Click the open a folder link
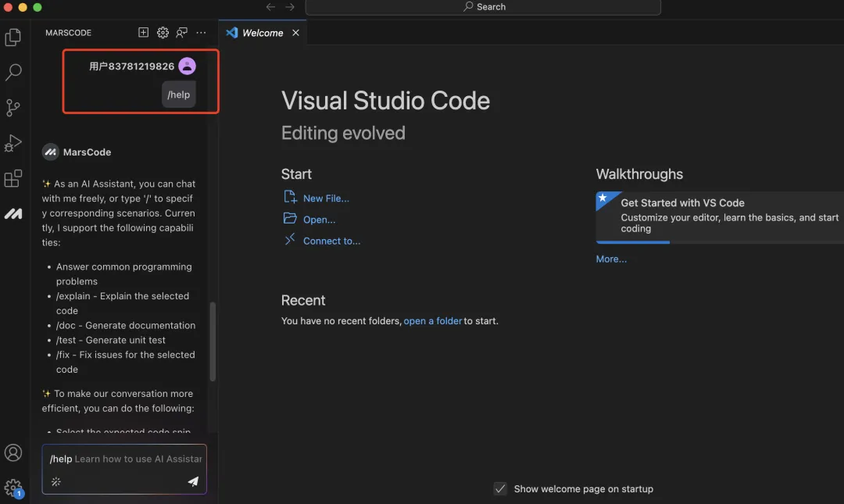The height and width of the screenshot is (504, 844). point(432,320)
